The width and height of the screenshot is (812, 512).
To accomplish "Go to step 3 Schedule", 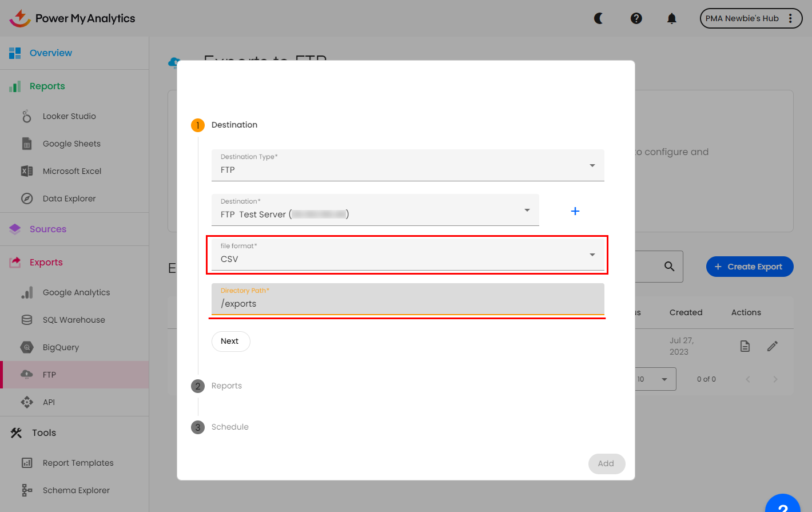I will click(229, 427).
